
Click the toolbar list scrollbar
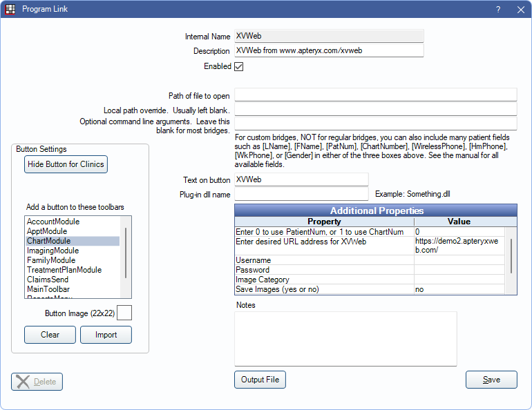tap(126, 253)
